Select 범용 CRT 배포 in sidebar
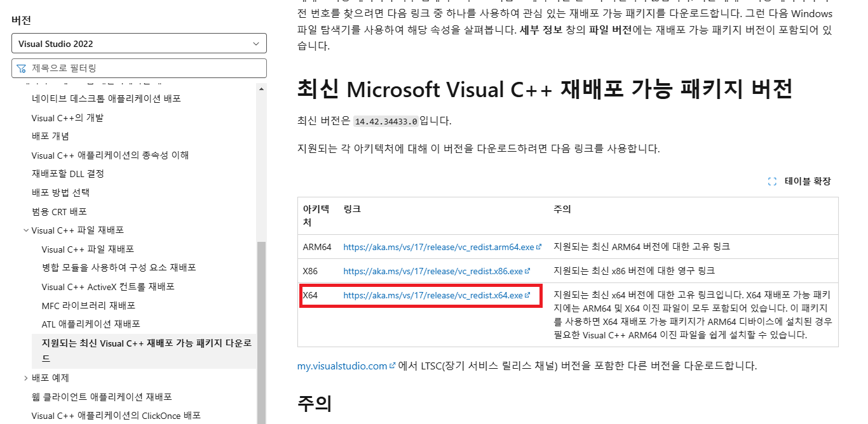 click(x=59, y=211)
